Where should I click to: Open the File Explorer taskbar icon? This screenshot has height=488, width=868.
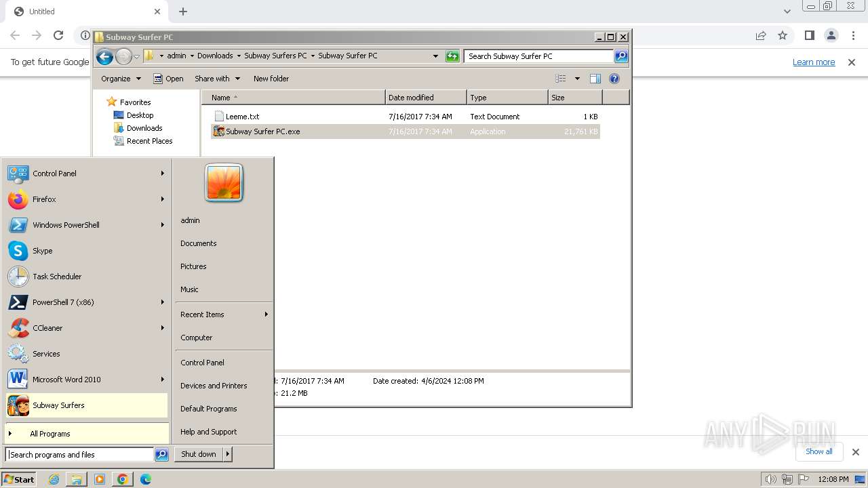tap(77, 479)
